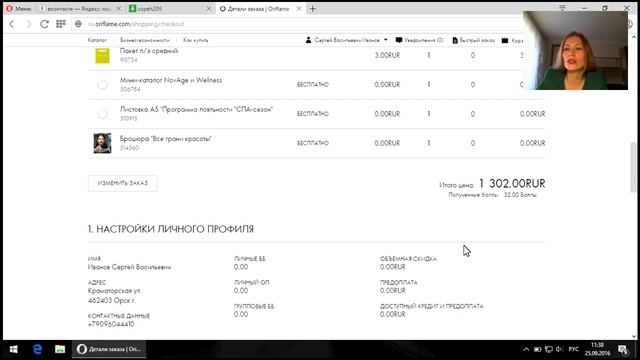Show hidden system tray icons

tap(526, 349)
